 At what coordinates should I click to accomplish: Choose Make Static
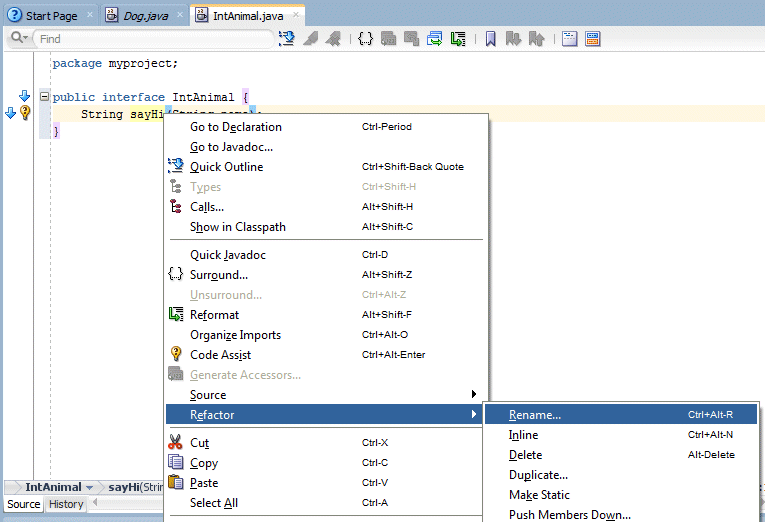click(x=621, y=495)
